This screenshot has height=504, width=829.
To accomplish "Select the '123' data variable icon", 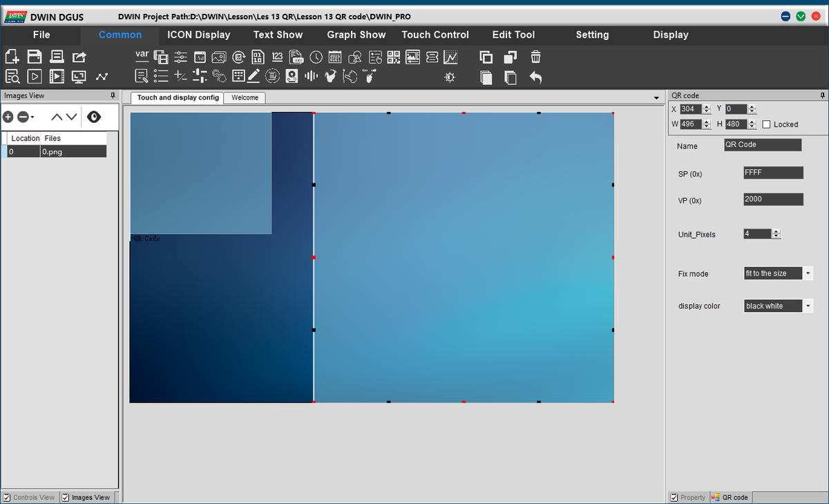I will pyautogui.click(x=277, y=57).
